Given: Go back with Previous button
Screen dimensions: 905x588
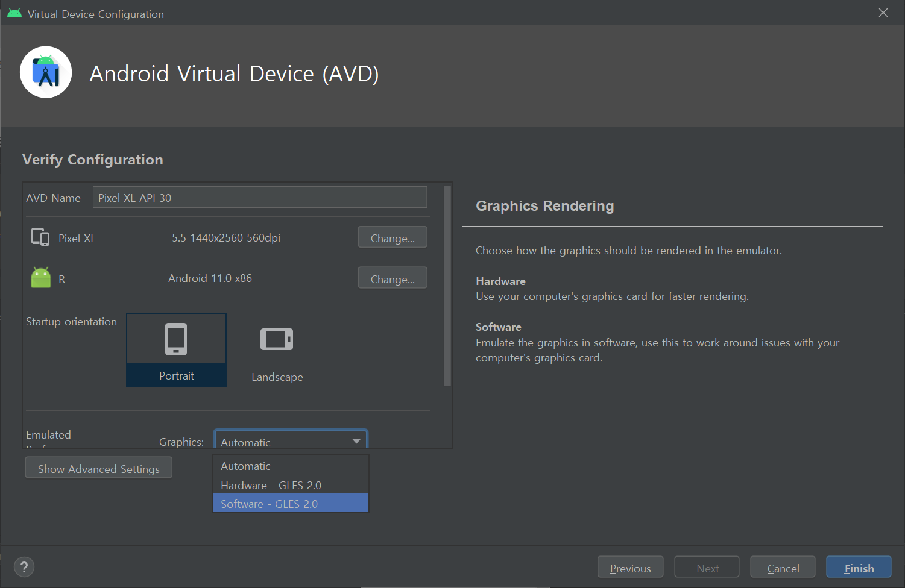Looking at the screenshot, I should tap(630, 568).
